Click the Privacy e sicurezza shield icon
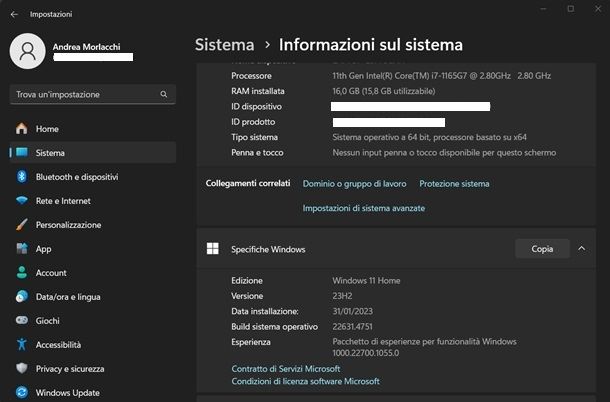 point(22,368)
